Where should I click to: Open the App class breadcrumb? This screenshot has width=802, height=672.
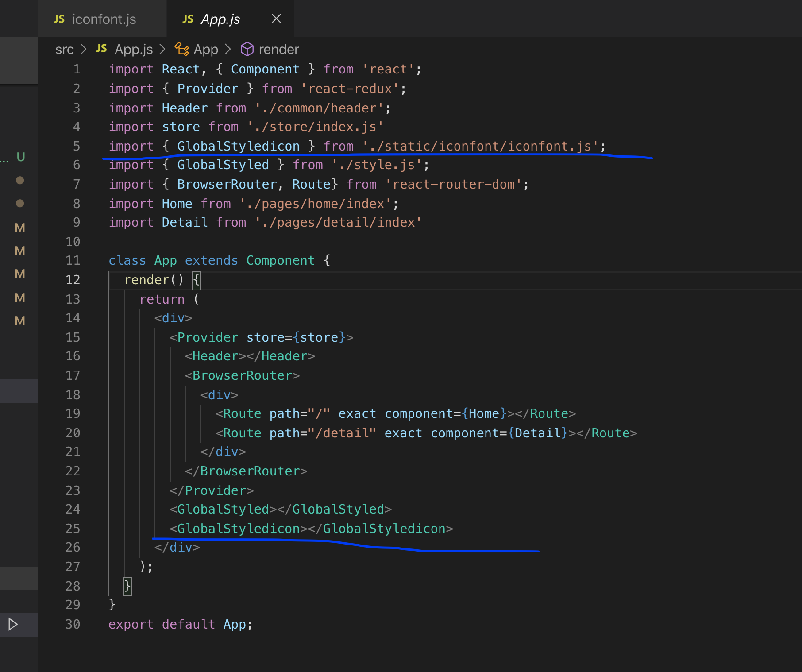point(206,50)
